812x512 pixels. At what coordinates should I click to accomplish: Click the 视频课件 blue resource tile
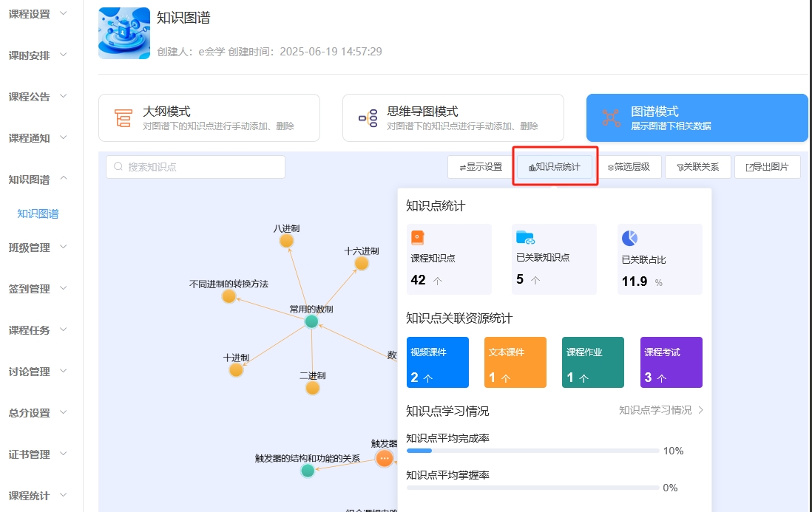pyautogui.click(x=437, y=363)
